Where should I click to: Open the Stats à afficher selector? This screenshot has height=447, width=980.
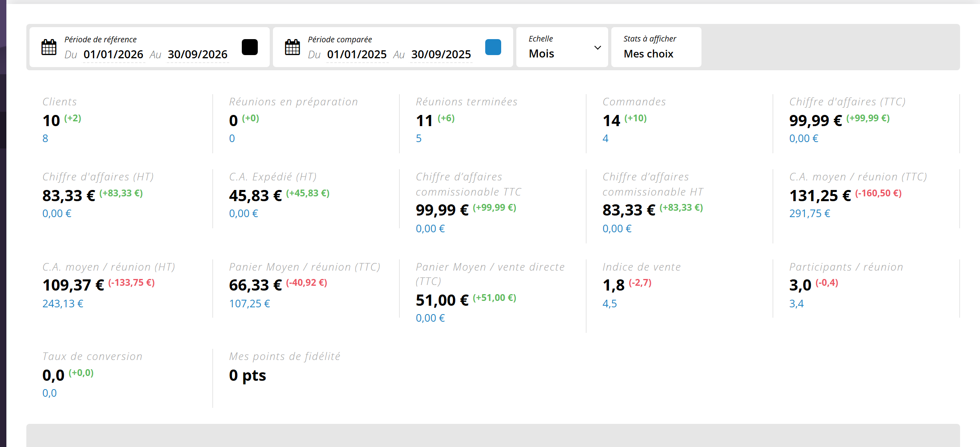click(x=656, y=47)
